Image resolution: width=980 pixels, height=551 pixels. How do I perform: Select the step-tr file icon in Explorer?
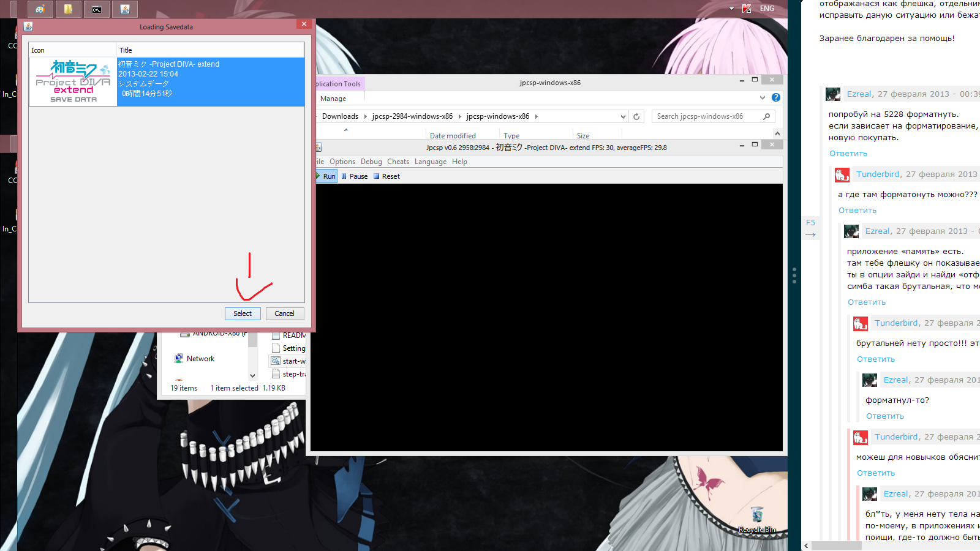pyautogui.click(x=276, y=373)
